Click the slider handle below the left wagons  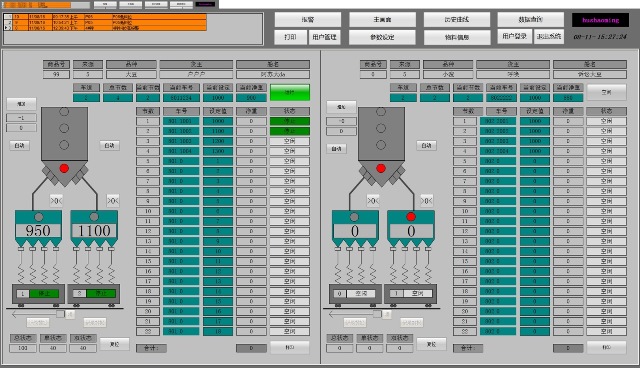pyautogui.click(x=60, y=314)
